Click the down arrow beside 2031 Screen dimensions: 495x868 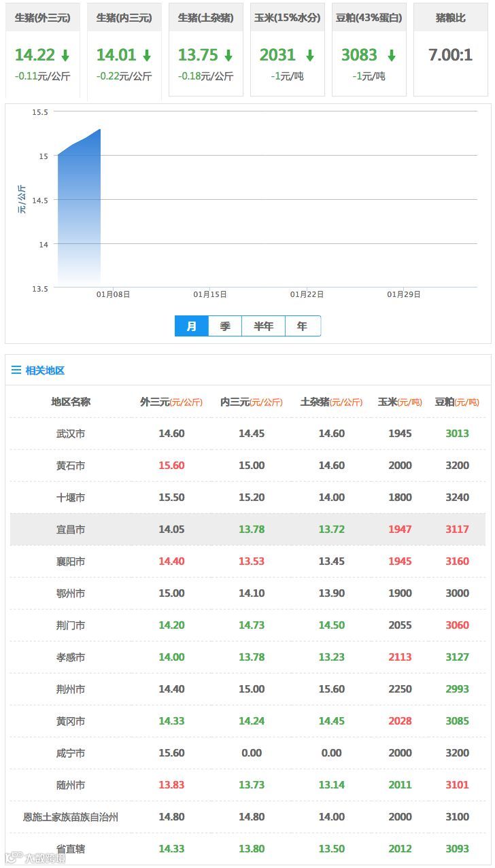click(x=310, y=55)
